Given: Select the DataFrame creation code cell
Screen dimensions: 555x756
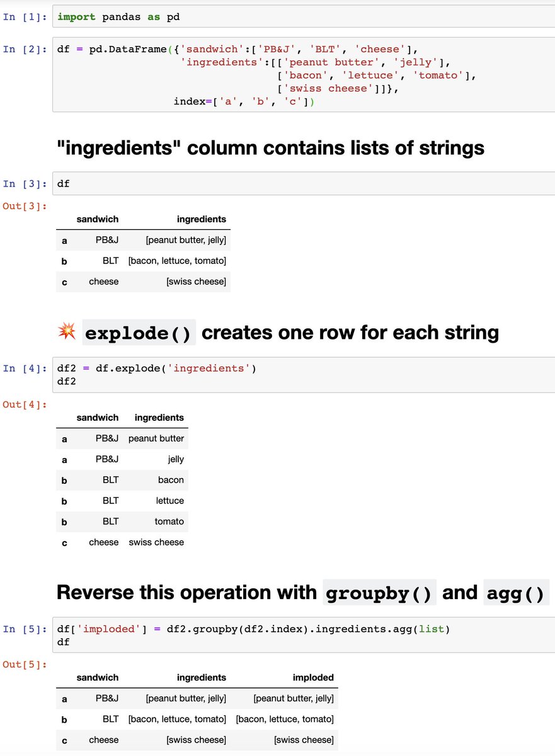Looking at the screenshot, I should click(x=304, y=75).
